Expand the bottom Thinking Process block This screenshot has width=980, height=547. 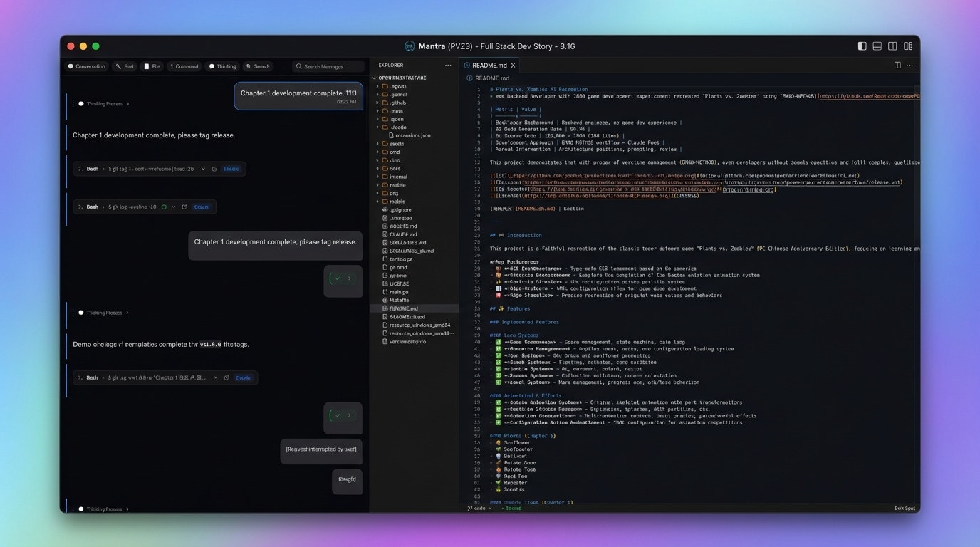(x=104, y=509)
